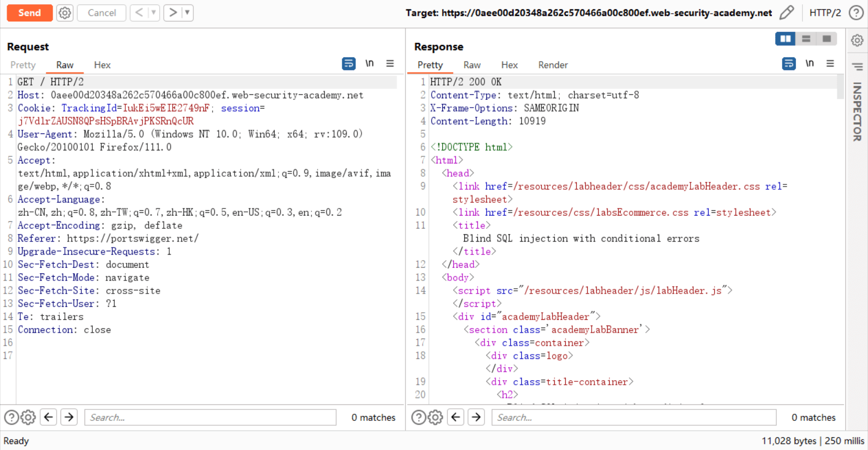Open request search settings gear icon
Image resolution: width=868 pixels, height=450 pixels.
[x=29, y=418]
